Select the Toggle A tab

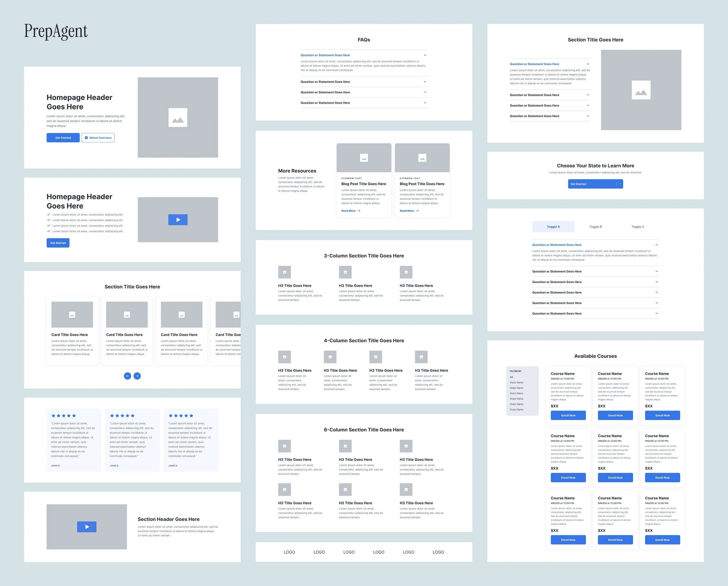point(553,227)
